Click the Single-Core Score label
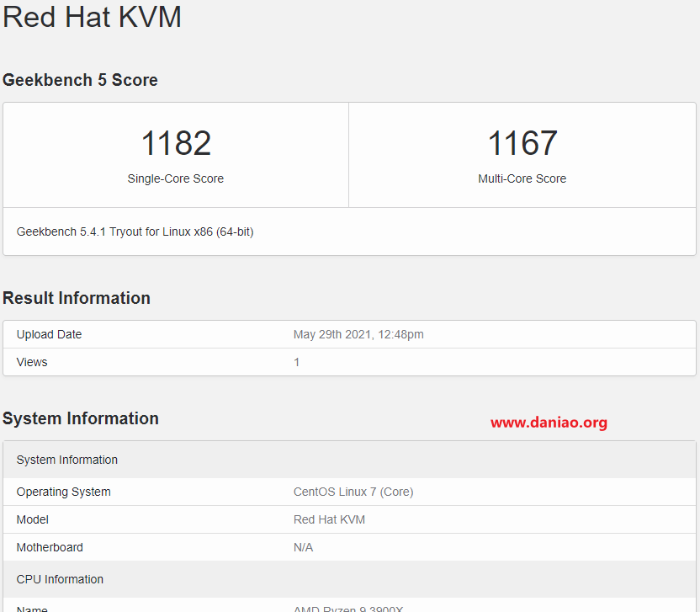The height and width of the screenshot is (612, 700). coord(176,178)
